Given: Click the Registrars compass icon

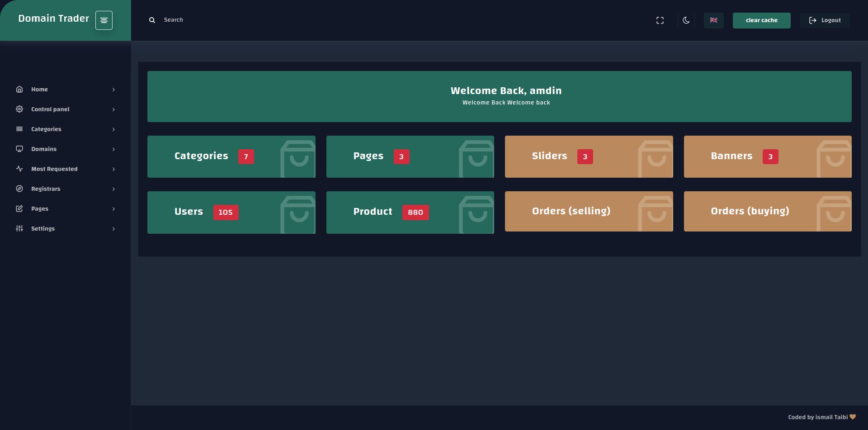Looking at the screenshot, I should [x=19, y=189].
